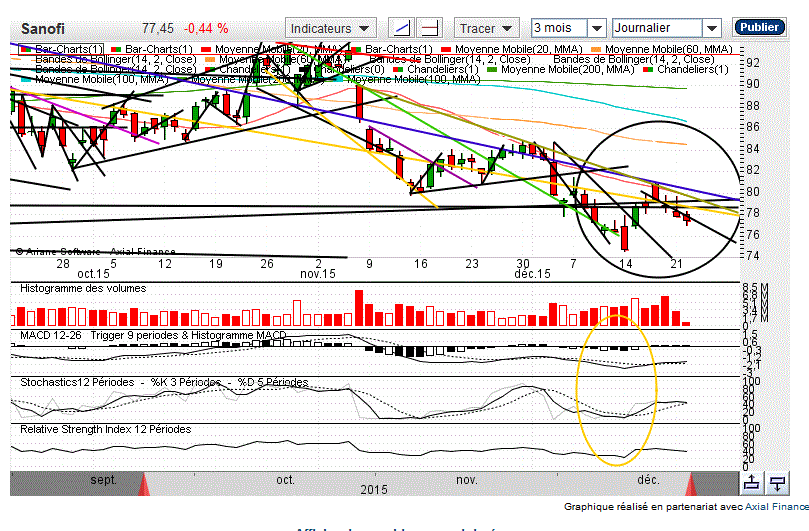Expand the Journalier interval arrow
This screenshot has height=531, width=809.
[711, 28]
